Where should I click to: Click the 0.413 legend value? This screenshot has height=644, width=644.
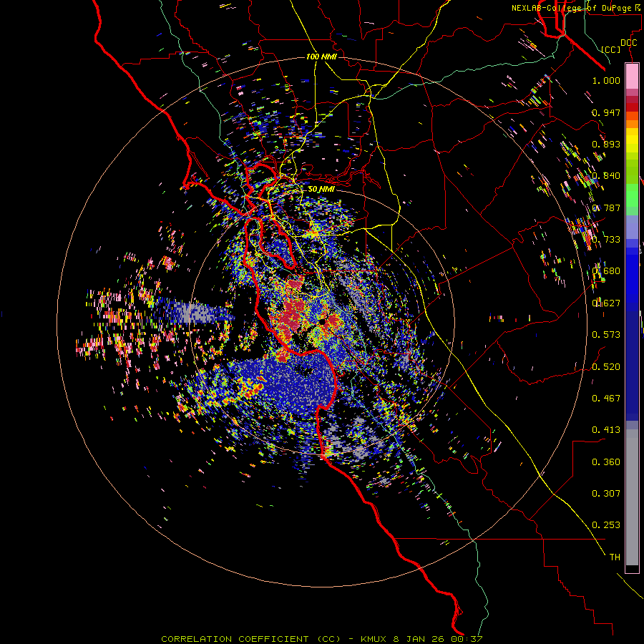tap(606, 430)
